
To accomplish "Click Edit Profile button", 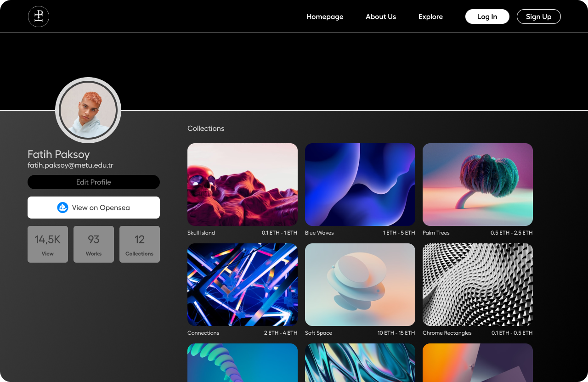I will [x=94, y=182].
